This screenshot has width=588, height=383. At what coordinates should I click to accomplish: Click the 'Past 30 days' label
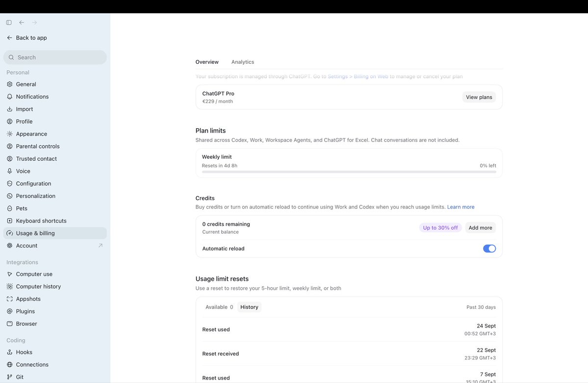[481, 307]
